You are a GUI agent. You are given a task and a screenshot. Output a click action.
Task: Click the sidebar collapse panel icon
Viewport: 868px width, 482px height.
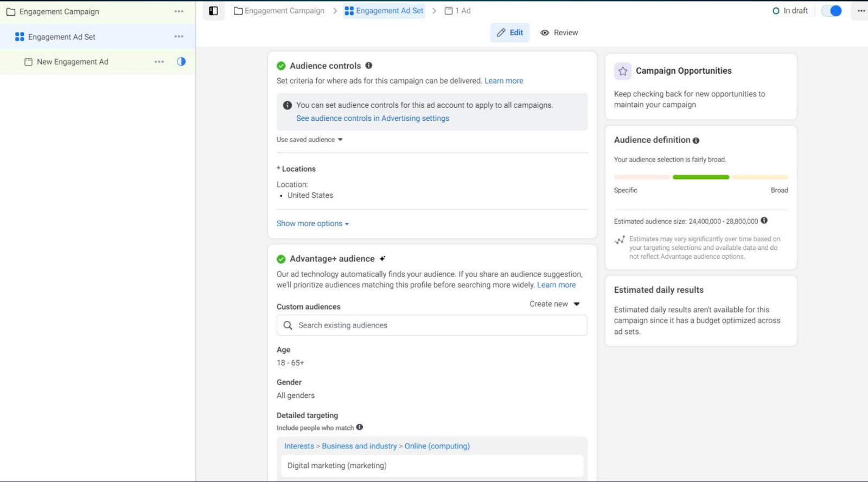point(213,11)
